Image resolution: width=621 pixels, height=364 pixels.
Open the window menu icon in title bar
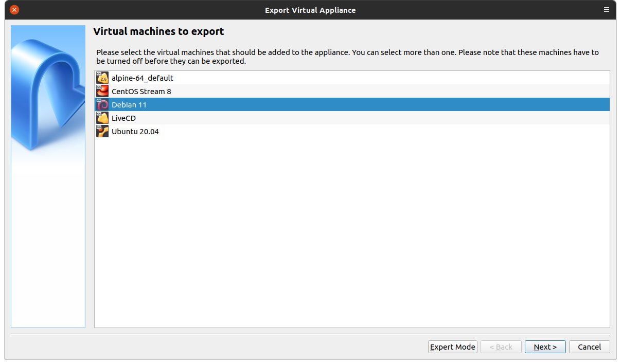coord(607,10)
